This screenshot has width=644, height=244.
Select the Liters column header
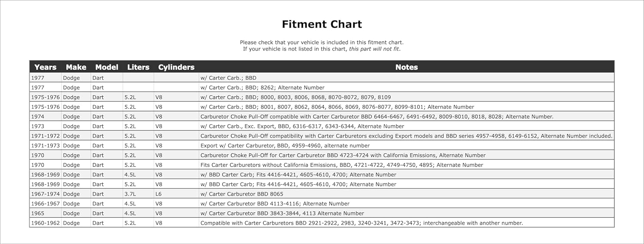pos(138,67)
